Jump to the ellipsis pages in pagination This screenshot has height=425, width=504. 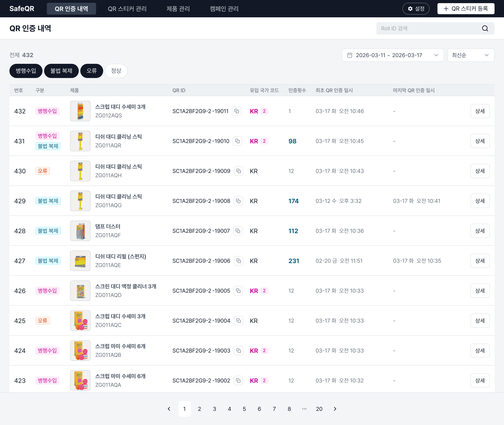pos(304,409)
